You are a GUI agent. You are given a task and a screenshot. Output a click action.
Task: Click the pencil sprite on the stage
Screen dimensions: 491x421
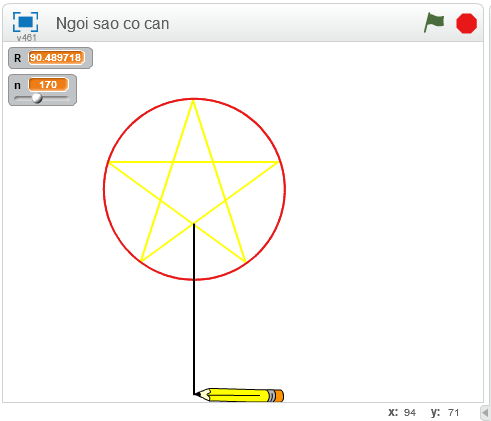coord(239,395)
